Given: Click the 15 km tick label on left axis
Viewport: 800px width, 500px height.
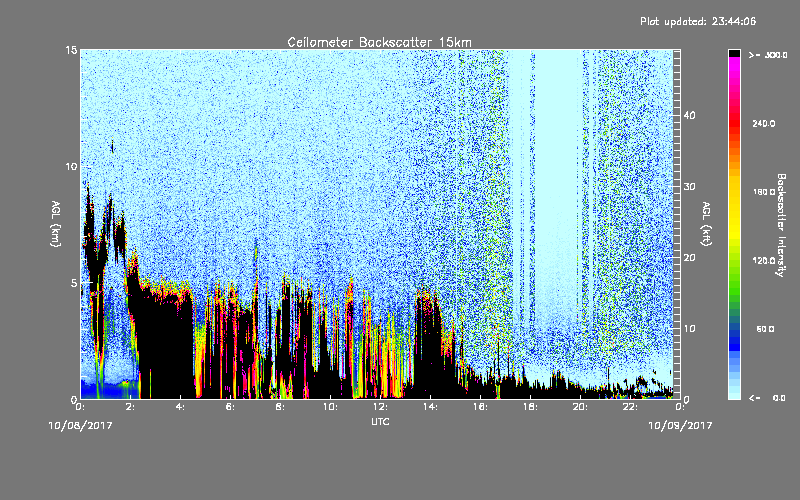Looking at the screenshot, I should (71, 50).
